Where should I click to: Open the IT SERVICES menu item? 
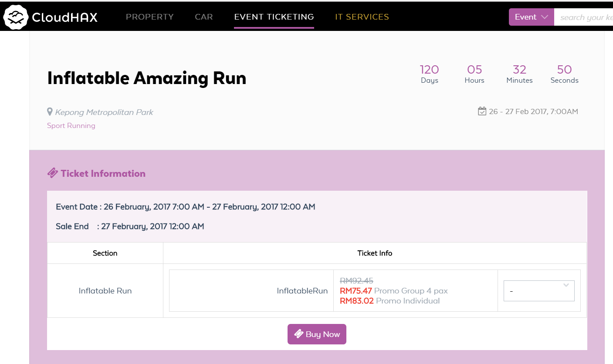tap(362, 17)
